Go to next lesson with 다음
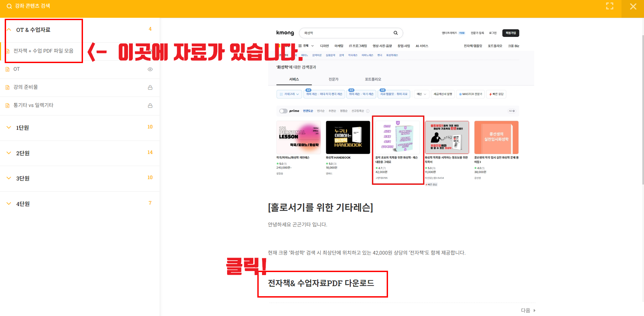 click(x=525, y=310)
